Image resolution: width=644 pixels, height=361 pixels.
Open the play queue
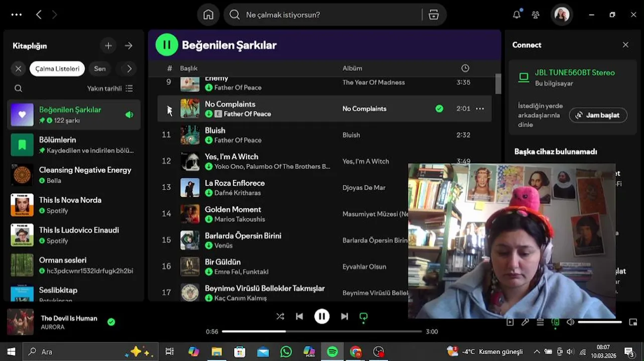[x=540, y=322]
